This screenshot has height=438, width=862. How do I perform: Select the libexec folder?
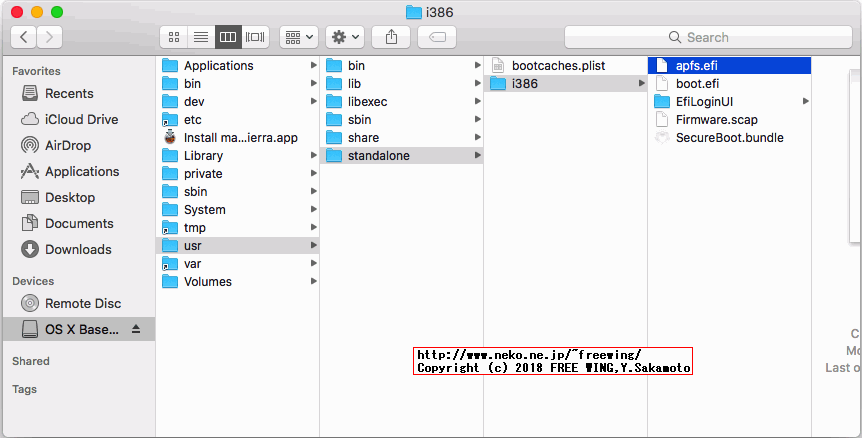402,102
